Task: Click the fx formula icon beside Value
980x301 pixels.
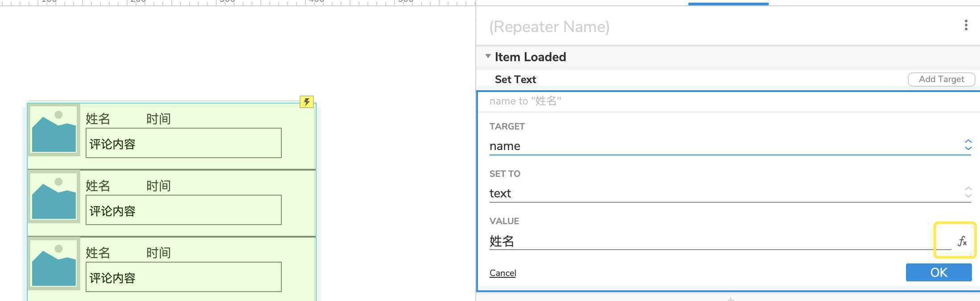Action: click(x=962, y=242)
